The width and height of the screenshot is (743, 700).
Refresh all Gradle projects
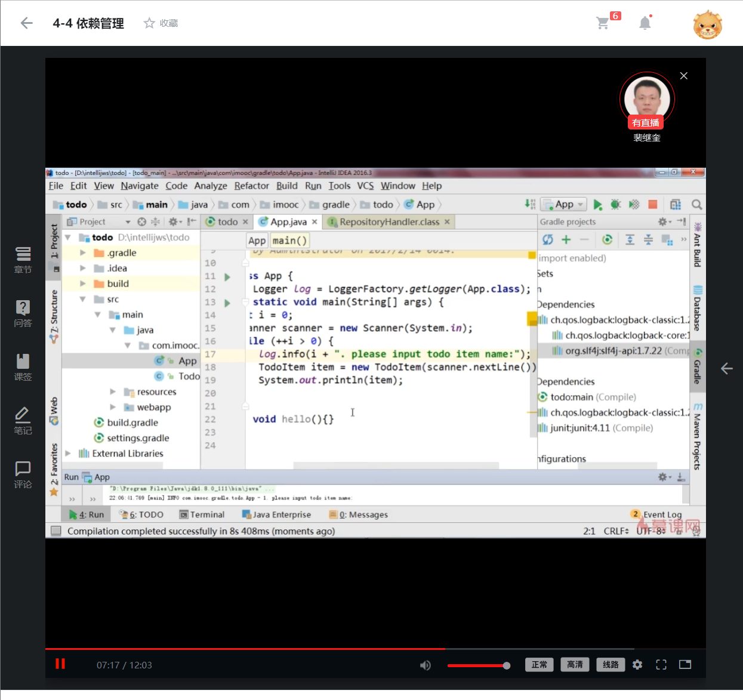(x=547, y=239)
